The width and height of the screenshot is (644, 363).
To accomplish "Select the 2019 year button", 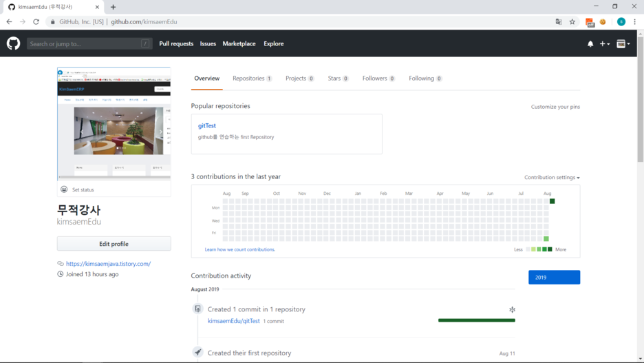I will (554, 278).
